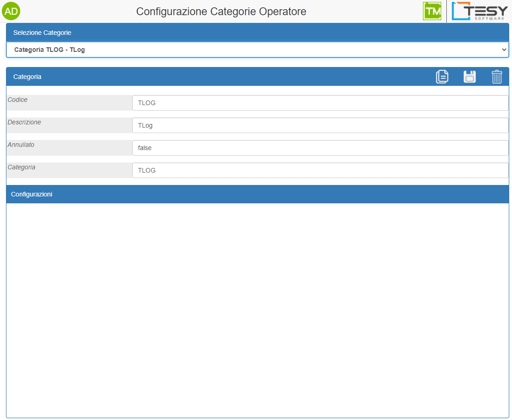Focus the Descrizione field containing TLog
Viewport: 512px width, 420px height.
click(320, 125)
